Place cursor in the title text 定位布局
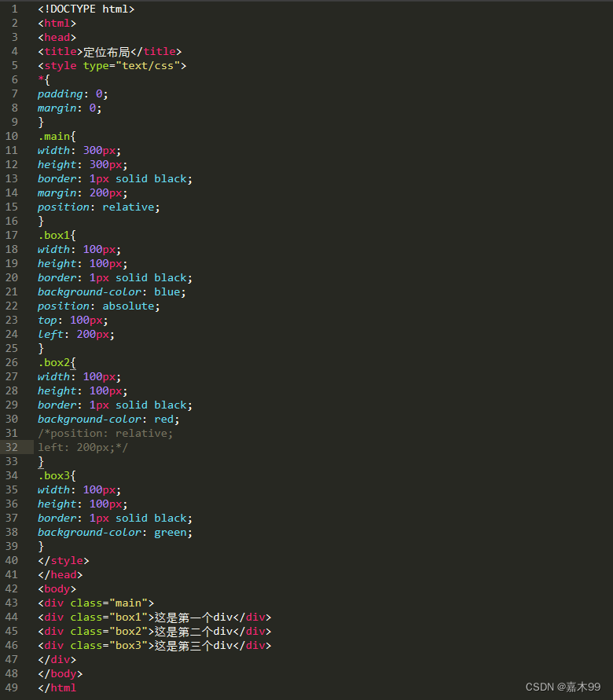 point(107,52)
